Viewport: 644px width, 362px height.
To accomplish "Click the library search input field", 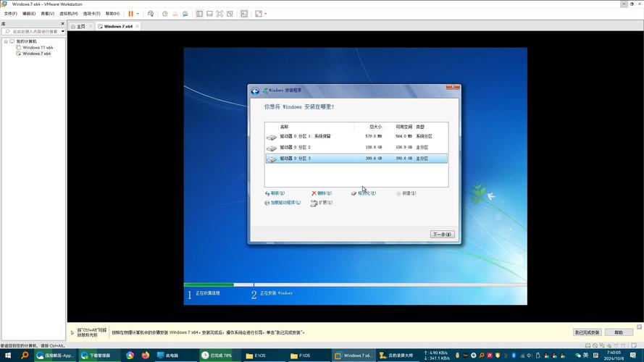I will pyautogui.click(x=33, y=31).
